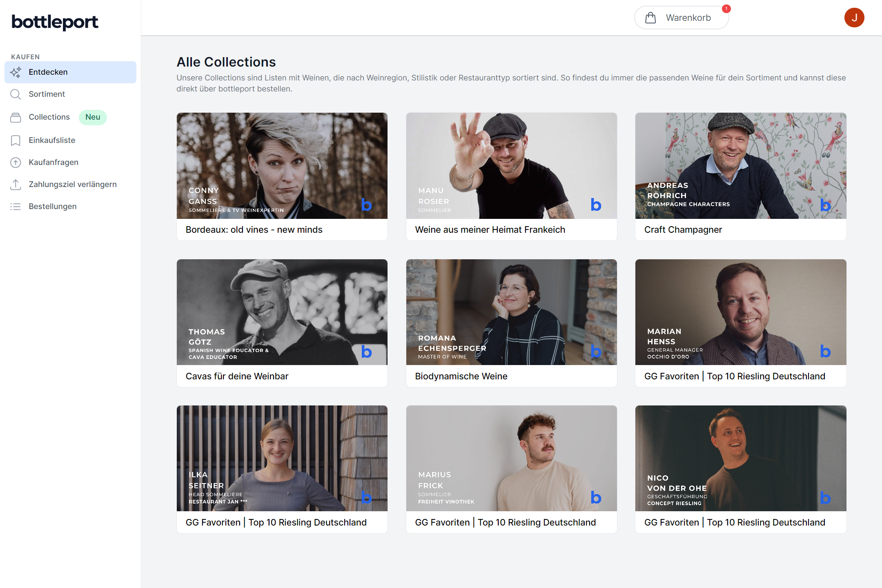Open 'Cavas für deine Weinbar' title
The image size is (882, 588).
click(x=237, y=376)
